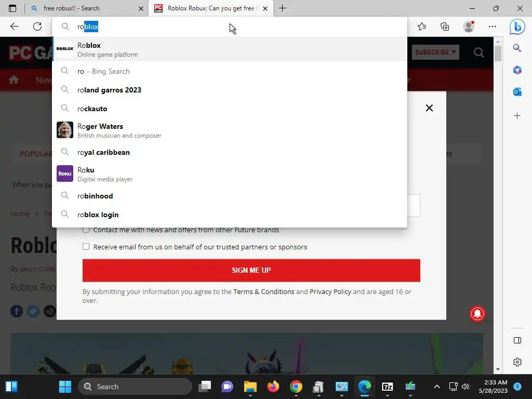Open Task View from the taskbar

[x=205, y=387]
